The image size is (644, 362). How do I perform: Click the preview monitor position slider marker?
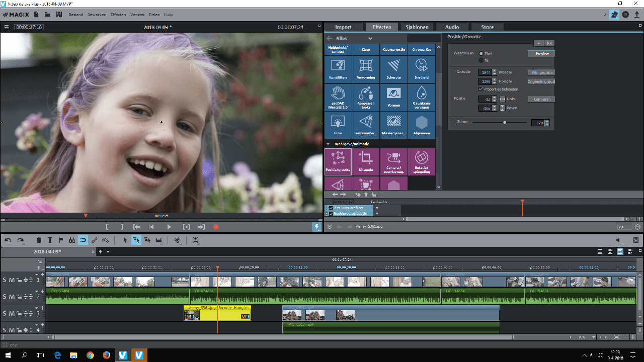click(86, 215)
